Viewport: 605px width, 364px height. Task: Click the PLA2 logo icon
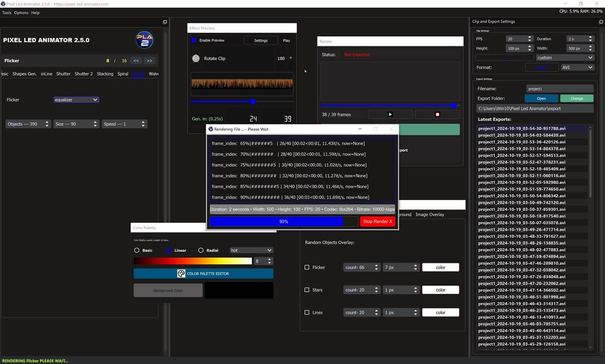pos(144,40)
